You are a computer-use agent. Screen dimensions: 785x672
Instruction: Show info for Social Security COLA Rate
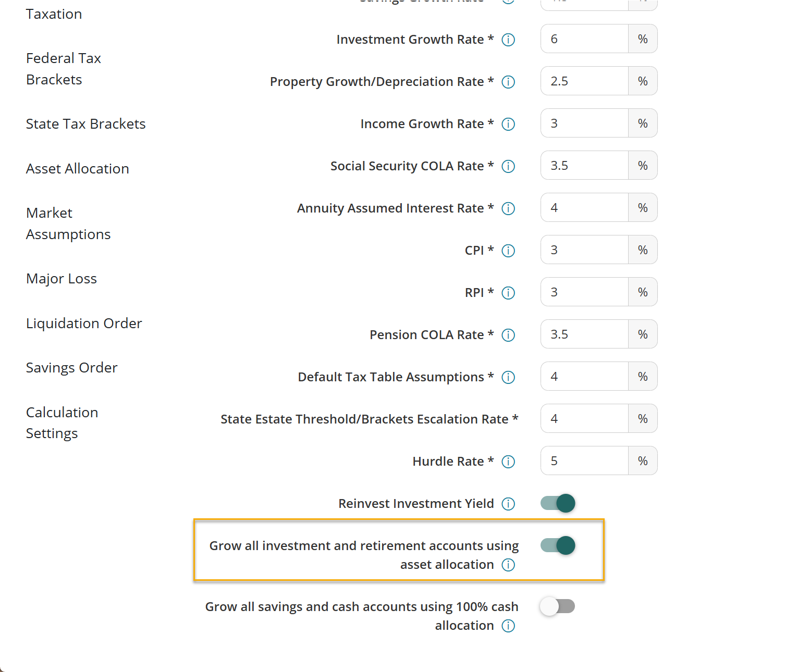click(x=508, y=166)
